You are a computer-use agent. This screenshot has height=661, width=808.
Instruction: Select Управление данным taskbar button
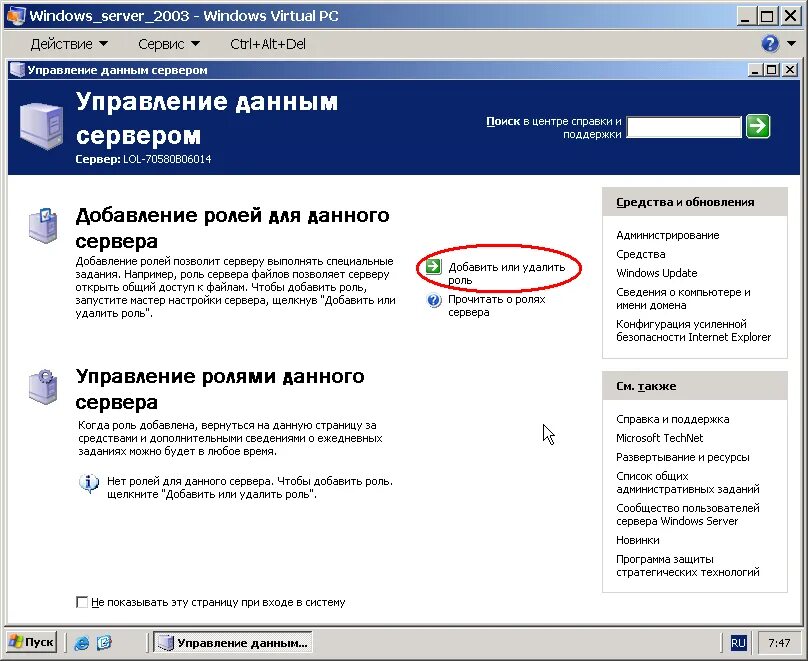232,642
